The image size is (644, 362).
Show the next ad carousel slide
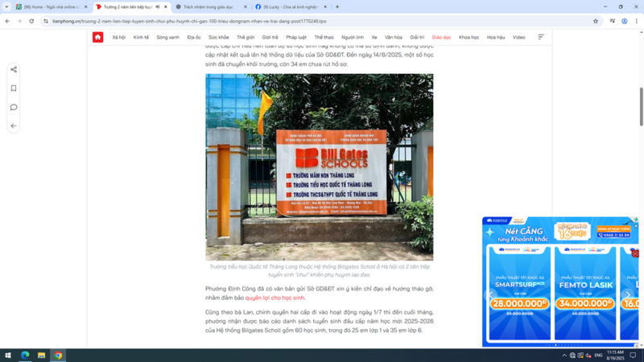point(628,294)
